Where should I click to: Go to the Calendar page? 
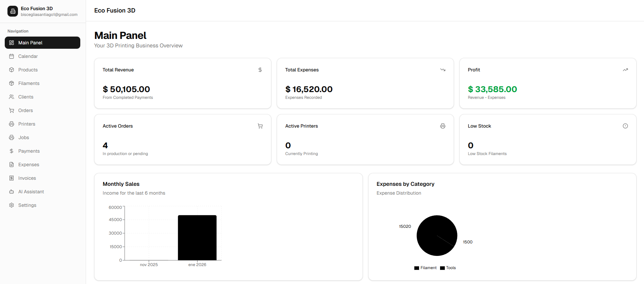[x=42, y=56]
